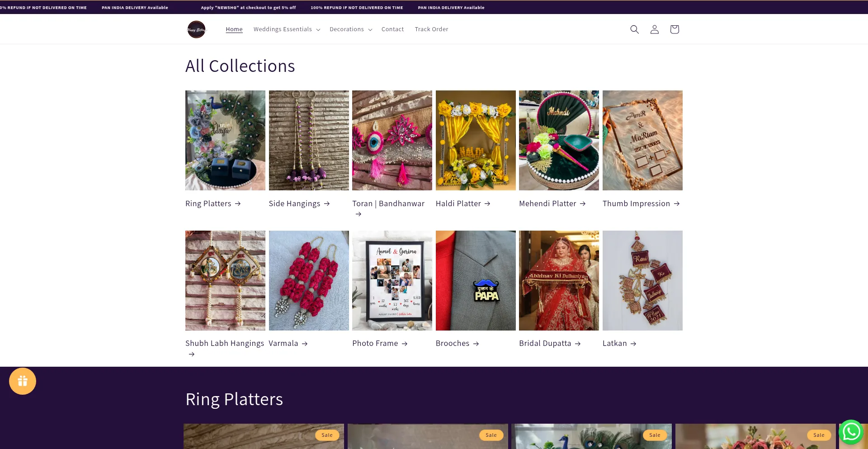Expand the Decorations dropdown menu
This screenshot has width=868, height=449.
click(x=351, y=29)
